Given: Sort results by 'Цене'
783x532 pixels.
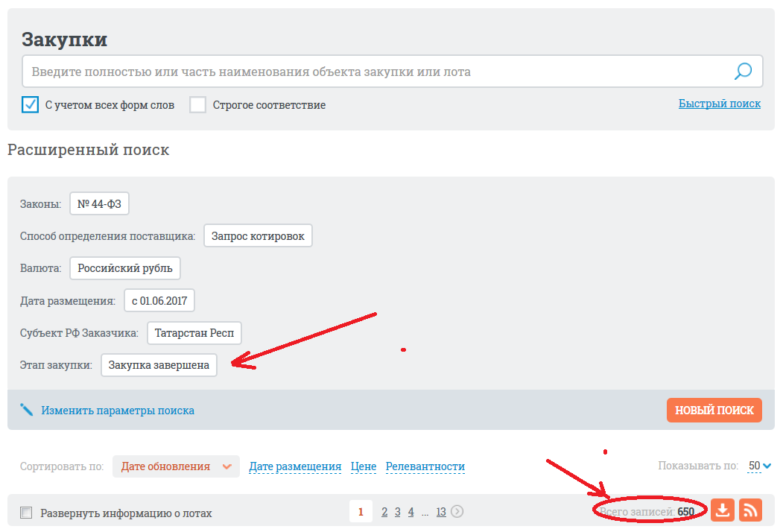Looking at the screenshot, I should tap(364, 466).
